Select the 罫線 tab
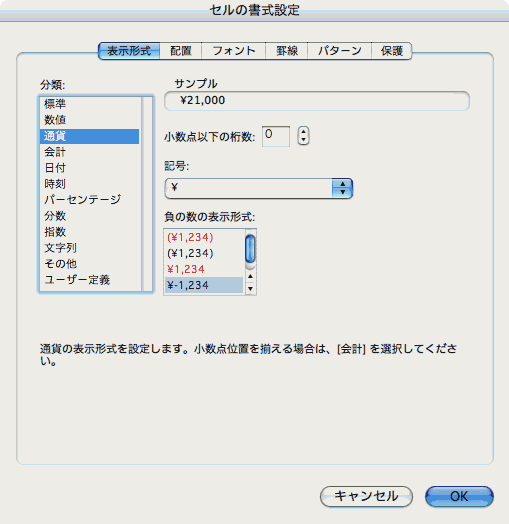Image resolution: width=509 pixels, height=524 pixels. tap(286, 51)
